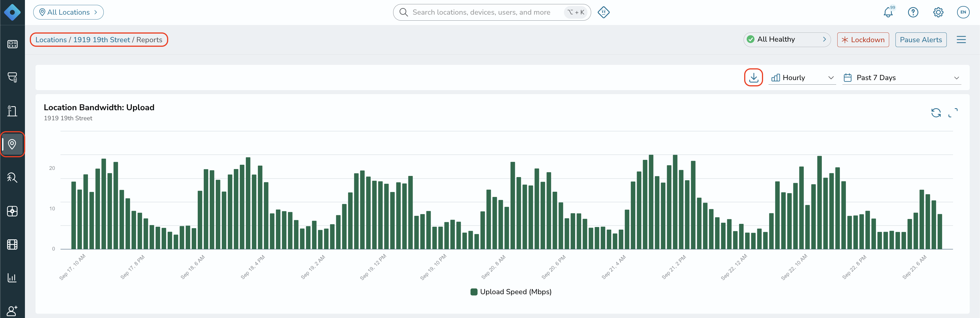Expand the All Healthy status panel
Screen dimensions: 980x318
point(786,40)
